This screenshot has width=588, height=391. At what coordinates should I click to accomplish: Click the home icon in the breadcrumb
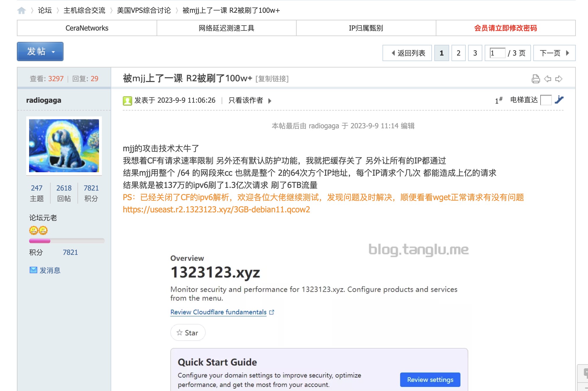coord(22,10)
